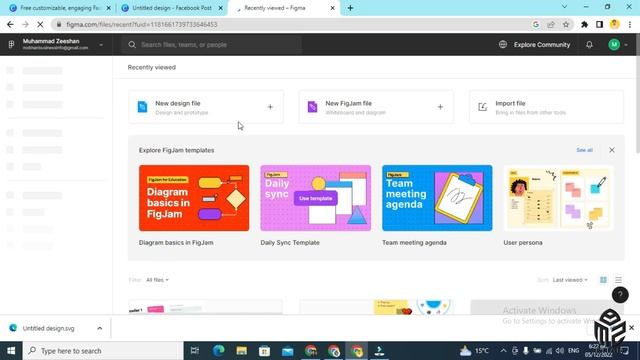Image resolution: width=640 pixels, height=360 pixels.
Task: Click the Daily Sync Template title
Action: (290, 242)
